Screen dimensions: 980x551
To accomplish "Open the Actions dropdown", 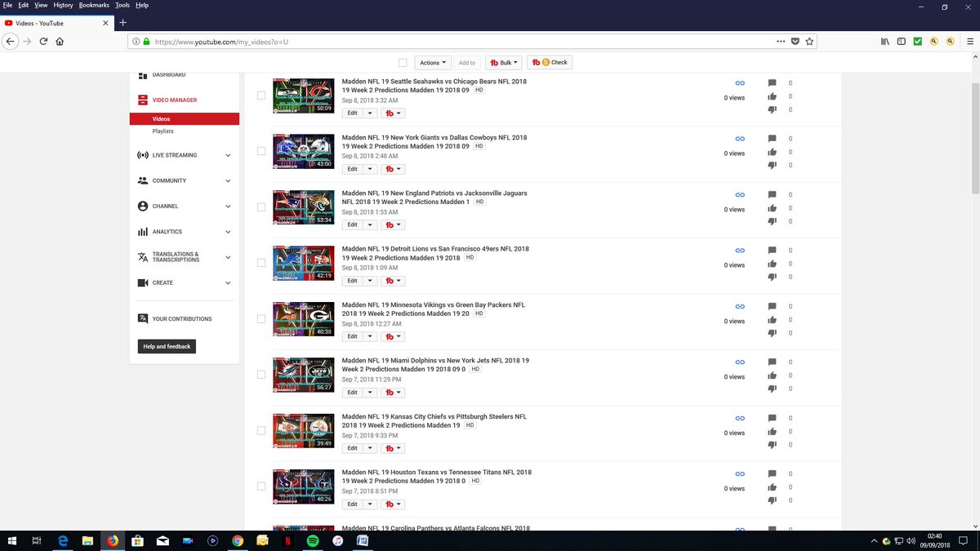I will (x=433, y=63).
